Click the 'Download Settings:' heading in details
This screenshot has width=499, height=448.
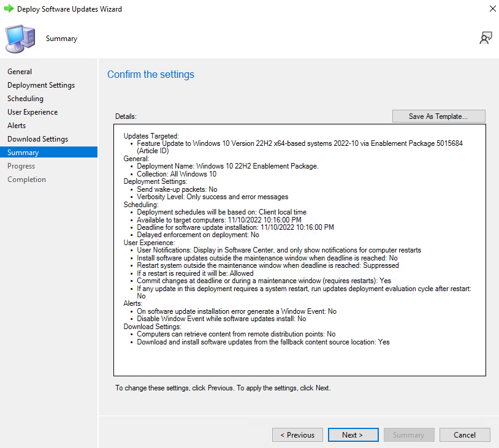pyautogui.click(x=153, y=327)
